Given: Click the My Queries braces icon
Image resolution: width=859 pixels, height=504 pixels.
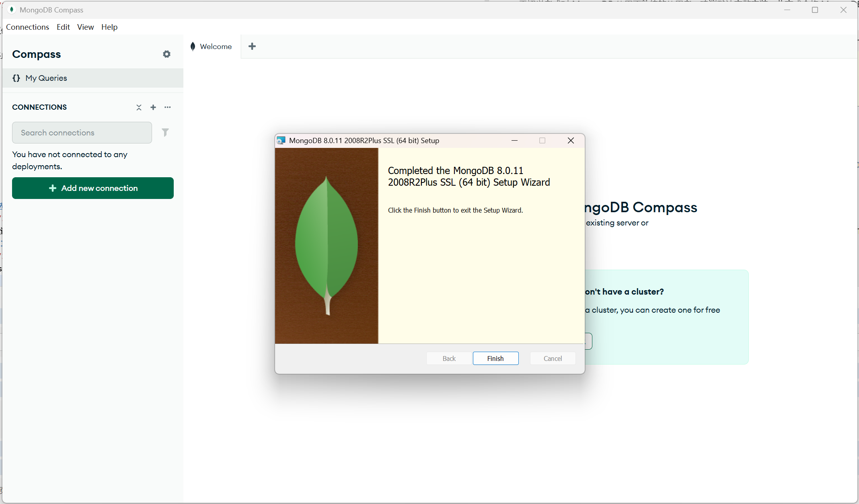Looking at the screenshot, I should point(16,78).
